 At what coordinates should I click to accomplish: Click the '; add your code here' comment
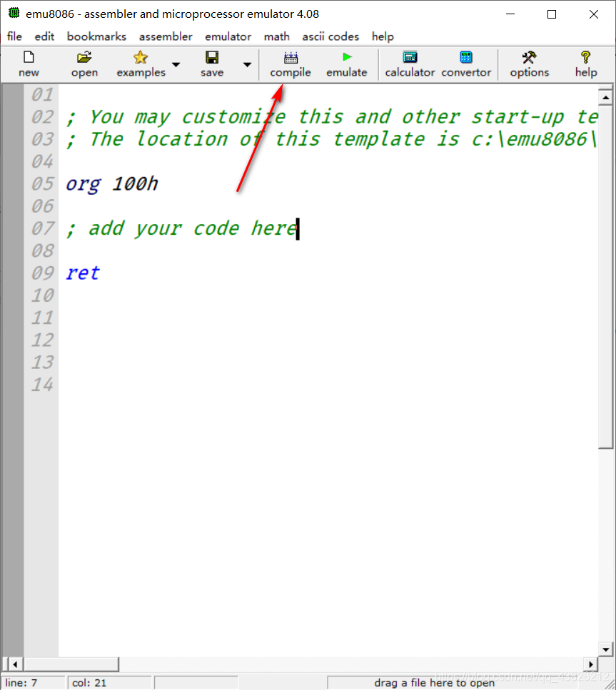point(182,228)
